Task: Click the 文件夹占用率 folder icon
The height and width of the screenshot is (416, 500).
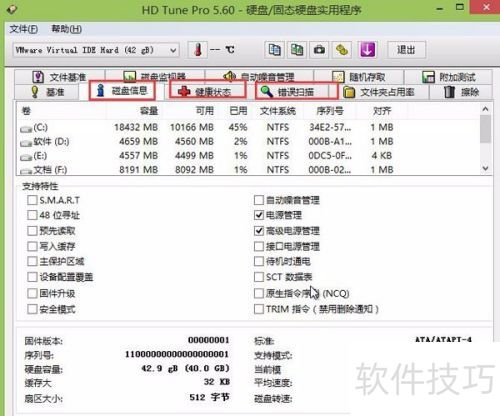Action: pos(349,92)
